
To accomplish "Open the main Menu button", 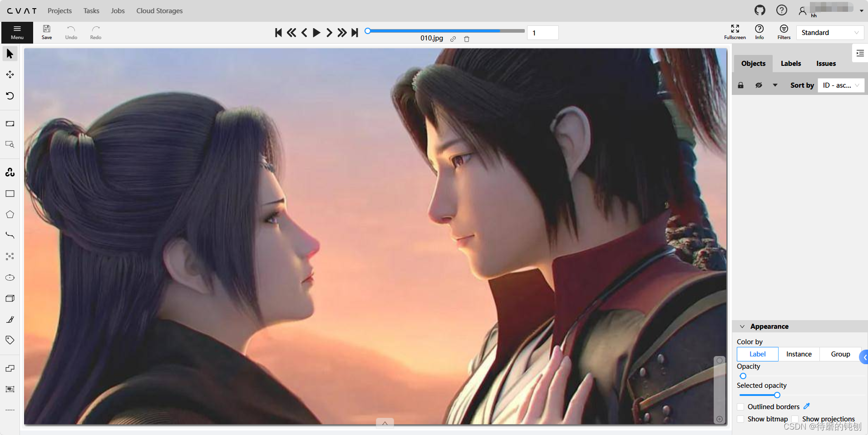I will coord(17,33).
